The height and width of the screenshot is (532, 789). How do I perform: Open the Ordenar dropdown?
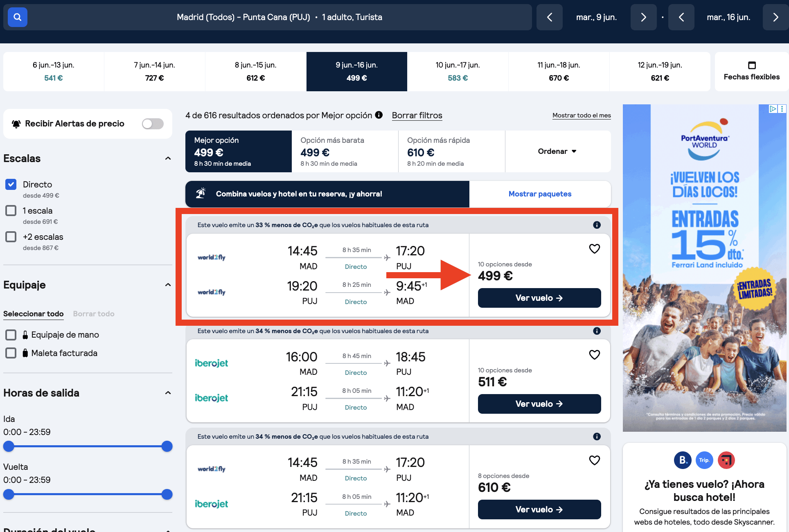557,151
